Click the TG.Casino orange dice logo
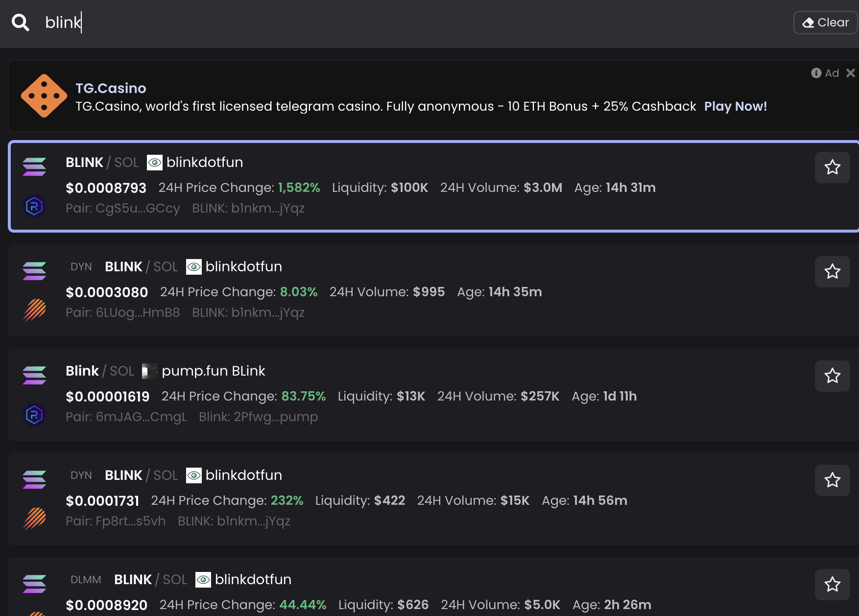859x616 pixels. [x=44, y=96]
